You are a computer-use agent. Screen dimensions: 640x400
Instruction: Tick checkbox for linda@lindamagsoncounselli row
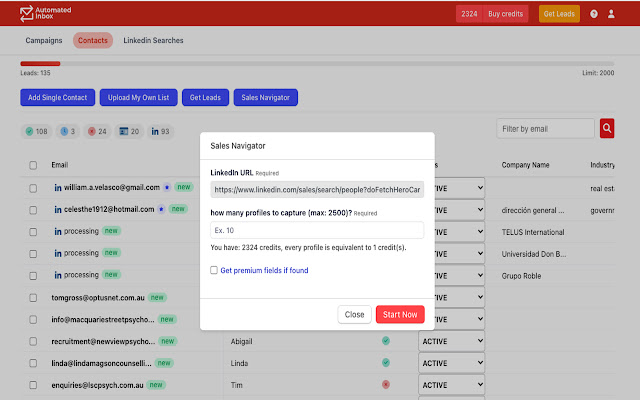point(33,363)
